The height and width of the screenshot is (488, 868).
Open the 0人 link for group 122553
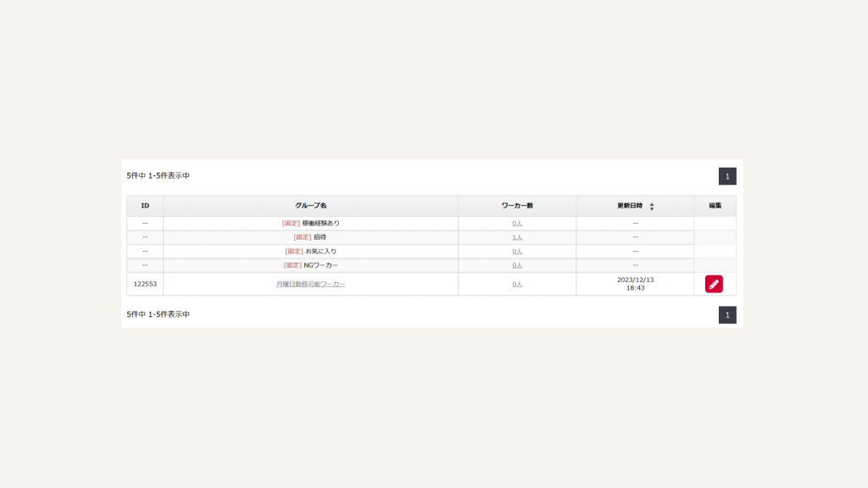pyautogui.click(x=517, y=284)
